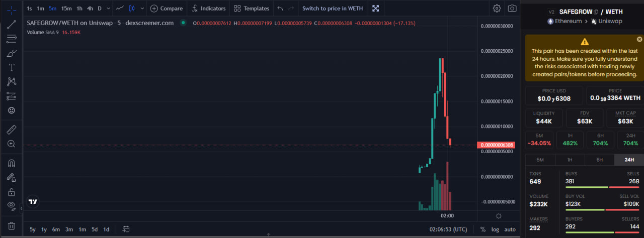Select the crosshair cursor tool
The height and width of the screenshot is (238, 644).
[12, 10]
